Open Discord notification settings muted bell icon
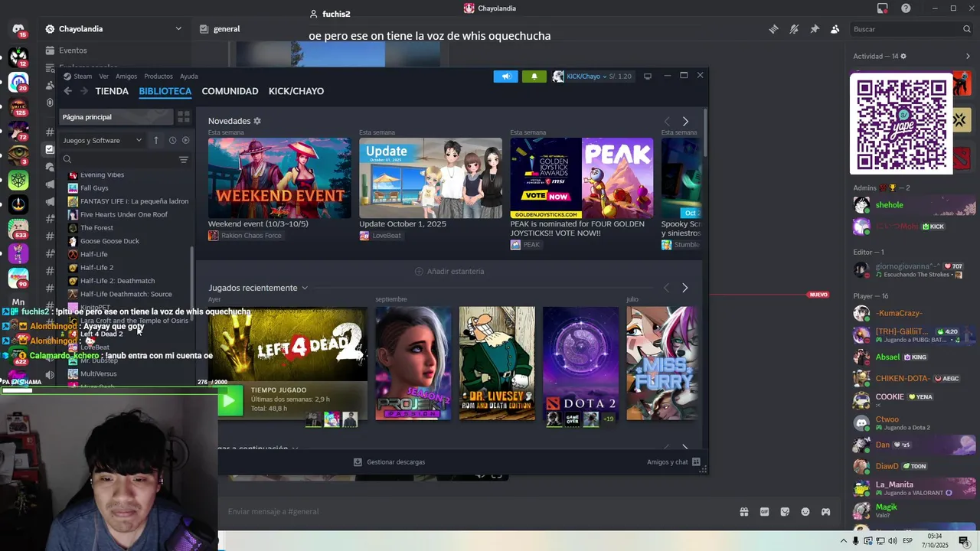The height and width of the screenshot is (551, 980). 794,29
